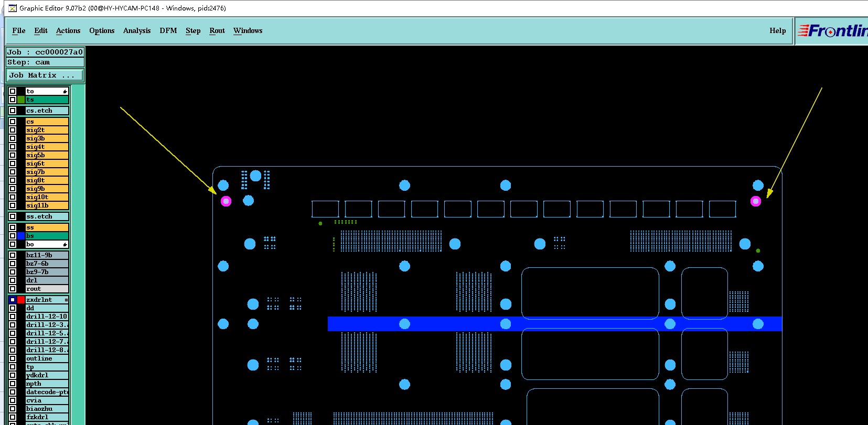The height and width of the screenshot is (425, 868).
Task: Select the sig4t layer name
Action: (x=47, y=147)
